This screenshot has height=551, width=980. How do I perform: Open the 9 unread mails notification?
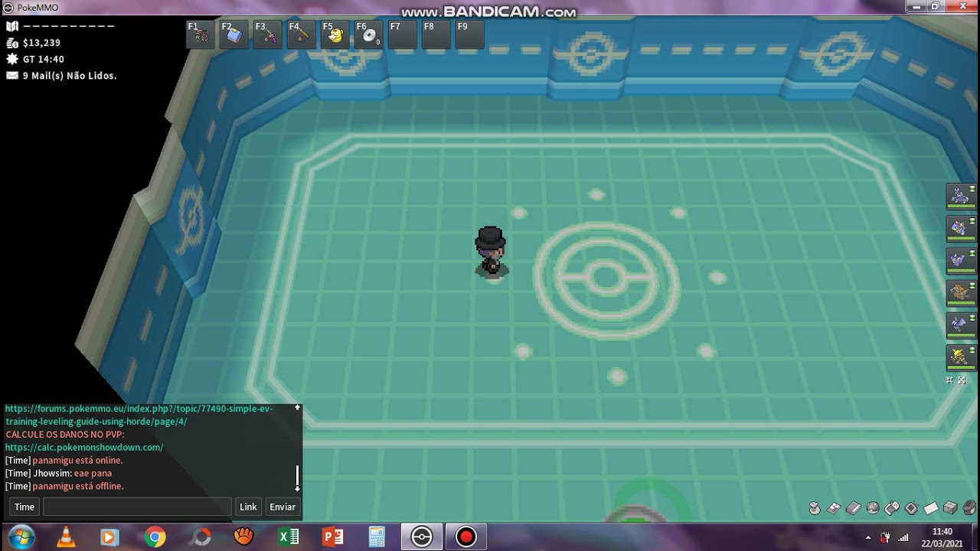(x=70, y=76)
